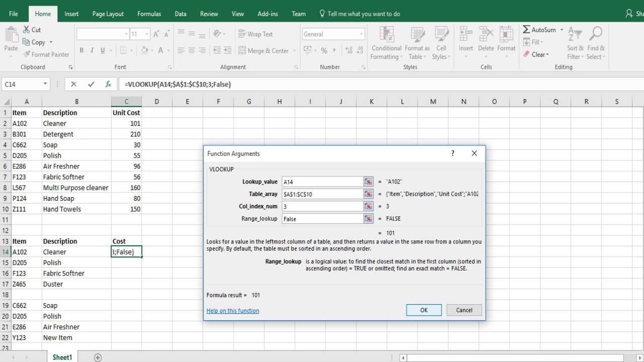Switch to the Review tab

tap(209, 14)
